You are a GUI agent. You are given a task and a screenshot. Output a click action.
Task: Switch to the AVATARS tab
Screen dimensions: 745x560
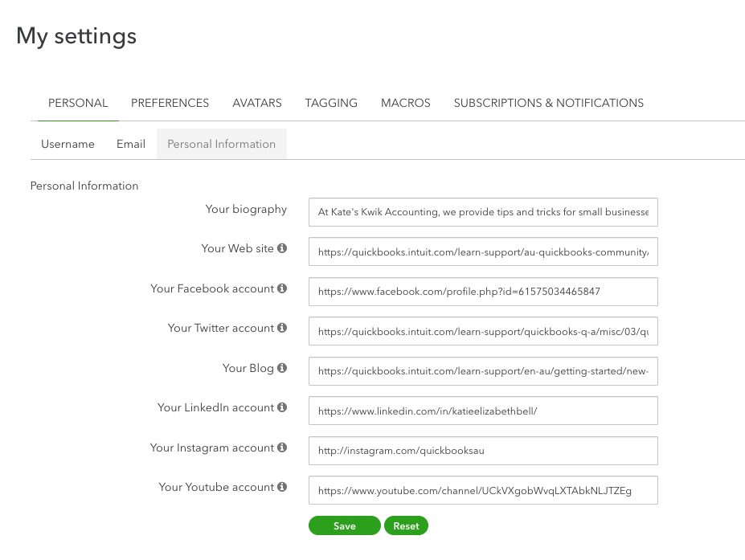(257, 103)
